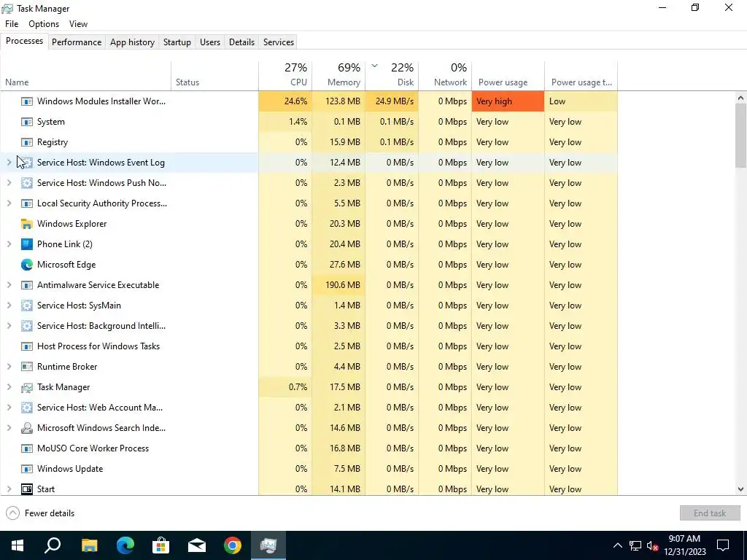Open the Options menu
Viewport: 747px width, 560px height.
(x=44, y=24)
